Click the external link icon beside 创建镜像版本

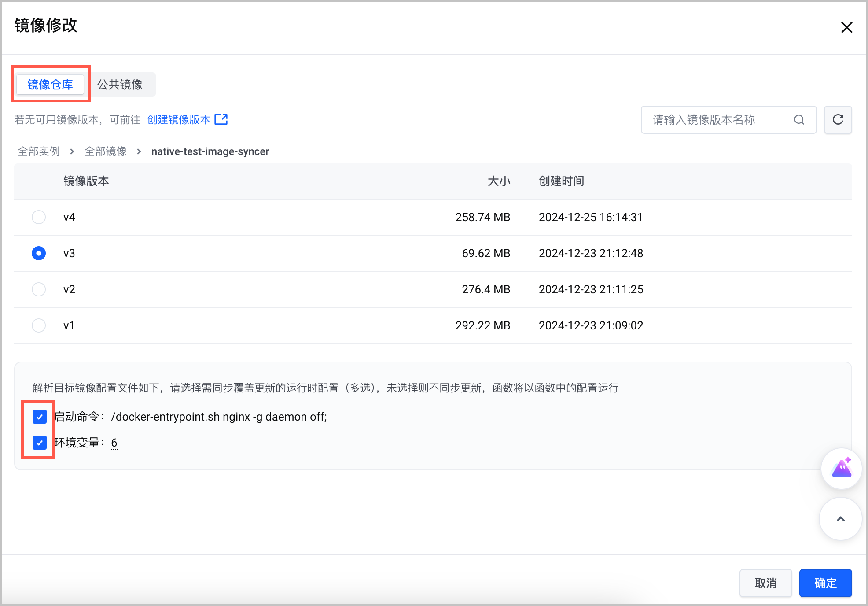point(221,119)
